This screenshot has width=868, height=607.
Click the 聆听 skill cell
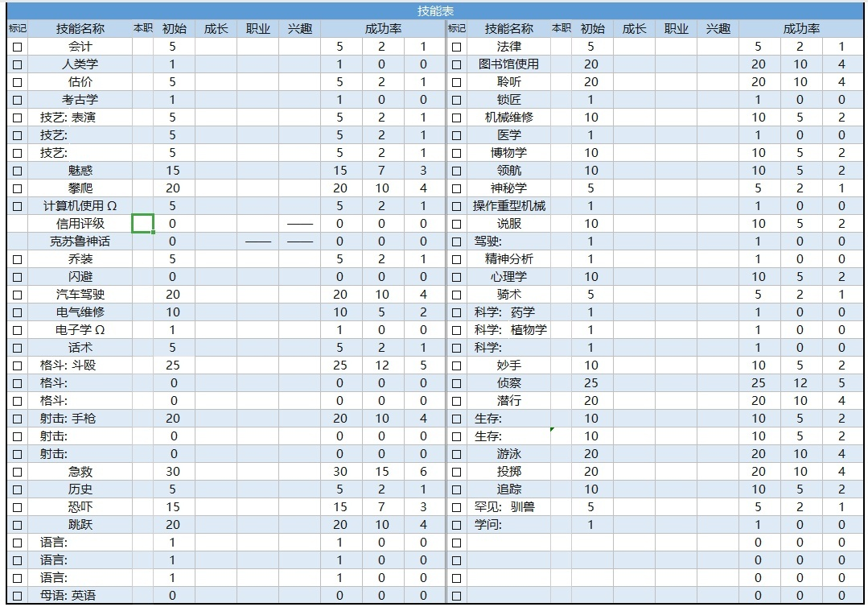508,82
